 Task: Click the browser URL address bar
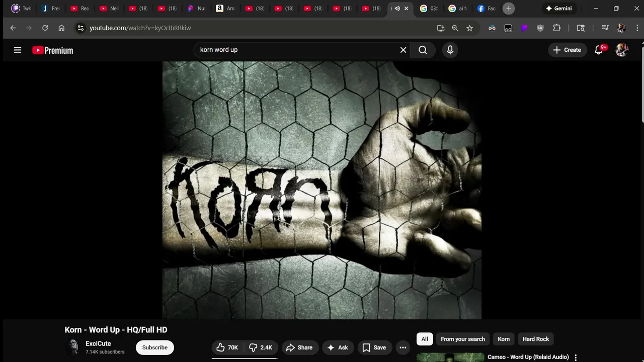point(257,28)
